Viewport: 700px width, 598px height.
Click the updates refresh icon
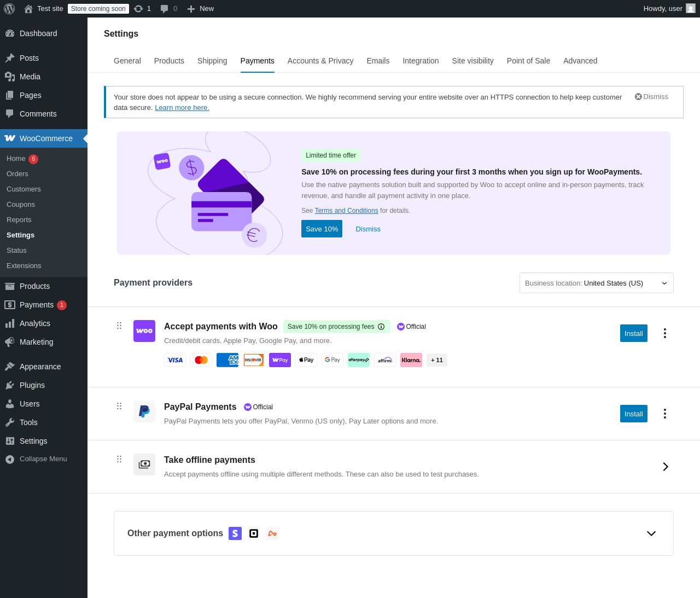click(x=138, y=9)
